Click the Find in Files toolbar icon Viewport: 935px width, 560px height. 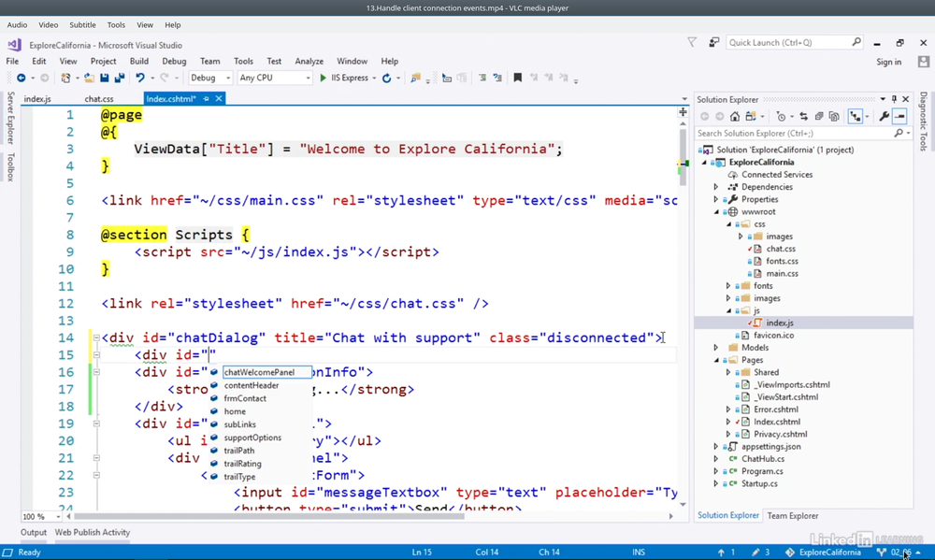point(415,79)
